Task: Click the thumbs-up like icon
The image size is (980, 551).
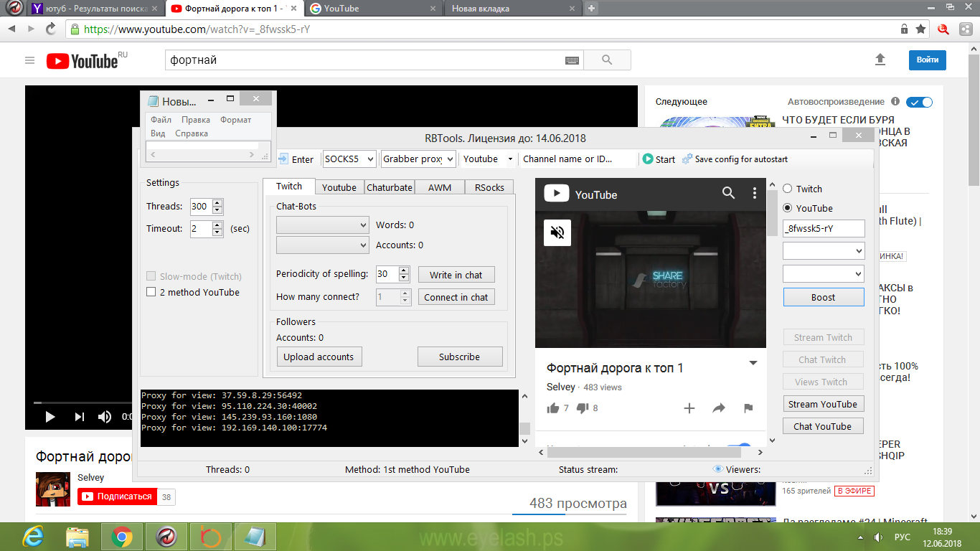Action: [x=553, y=408]
